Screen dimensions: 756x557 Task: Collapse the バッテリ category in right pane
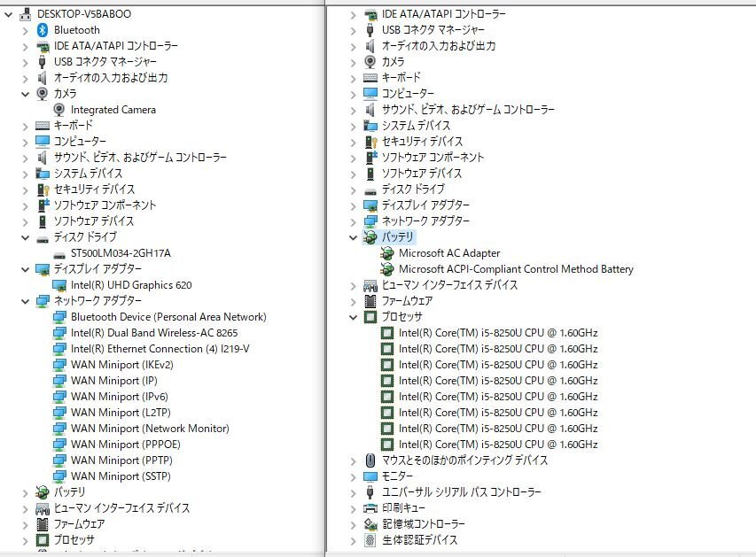point(354,237)
